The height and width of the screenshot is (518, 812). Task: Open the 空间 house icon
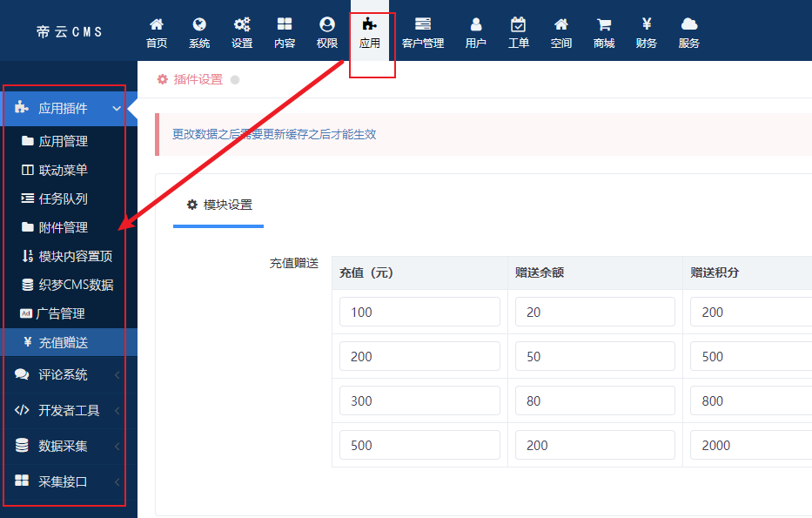click(x=561, y=24)
